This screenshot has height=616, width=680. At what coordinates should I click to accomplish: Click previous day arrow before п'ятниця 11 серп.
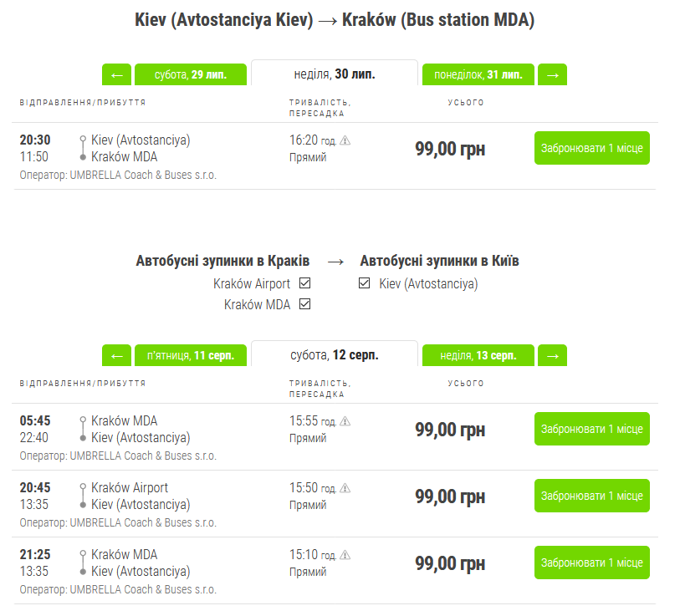click(x=116, y=355)
